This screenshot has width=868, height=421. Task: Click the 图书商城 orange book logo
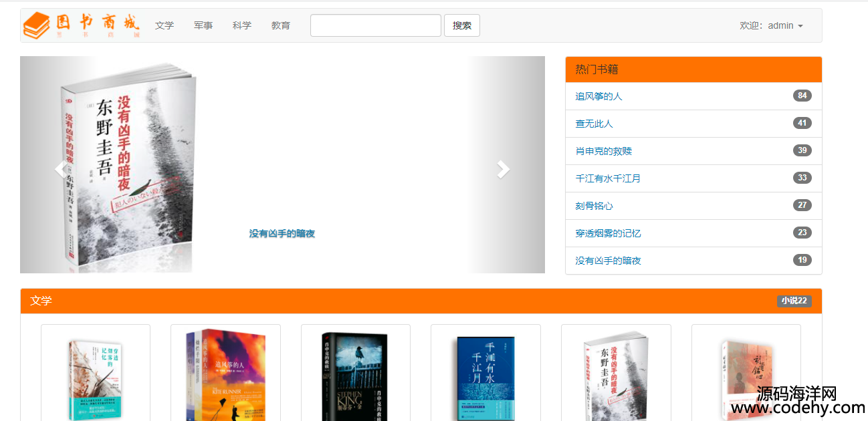pos(82,25)
